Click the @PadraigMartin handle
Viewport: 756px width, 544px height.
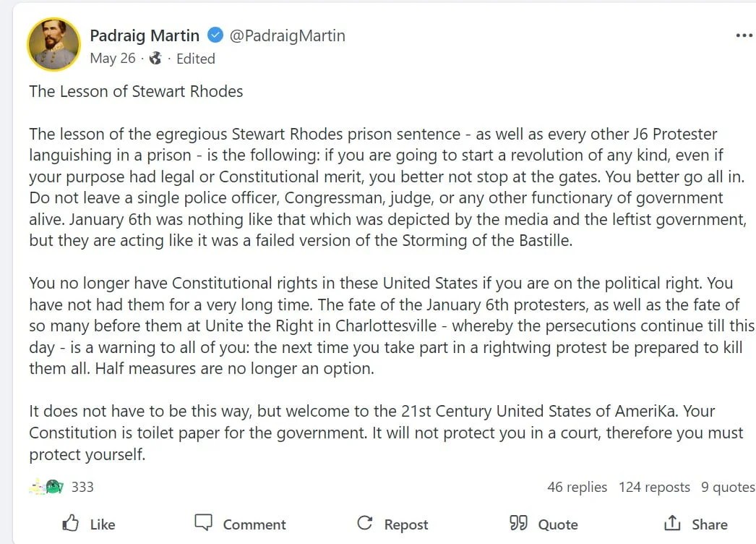[x=287, y=35]
